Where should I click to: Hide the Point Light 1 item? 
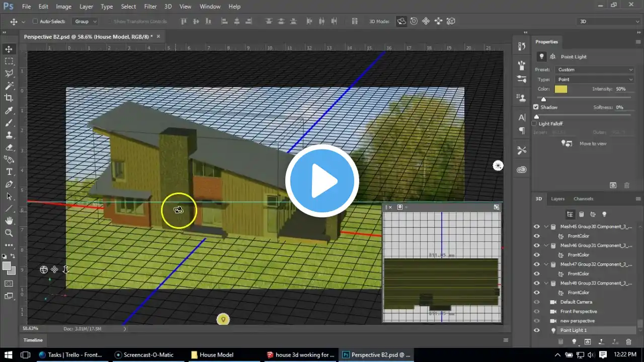click(x=536, y=330)
